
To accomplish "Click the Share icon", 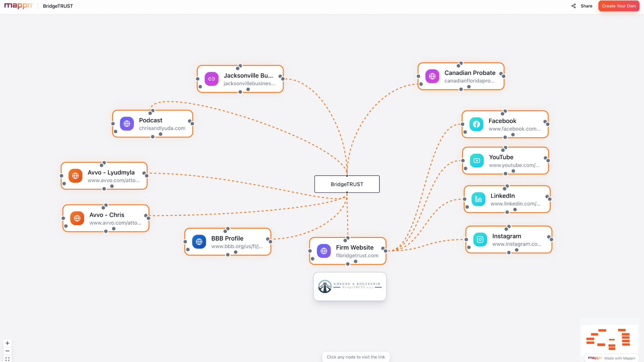I will (574, 6).
